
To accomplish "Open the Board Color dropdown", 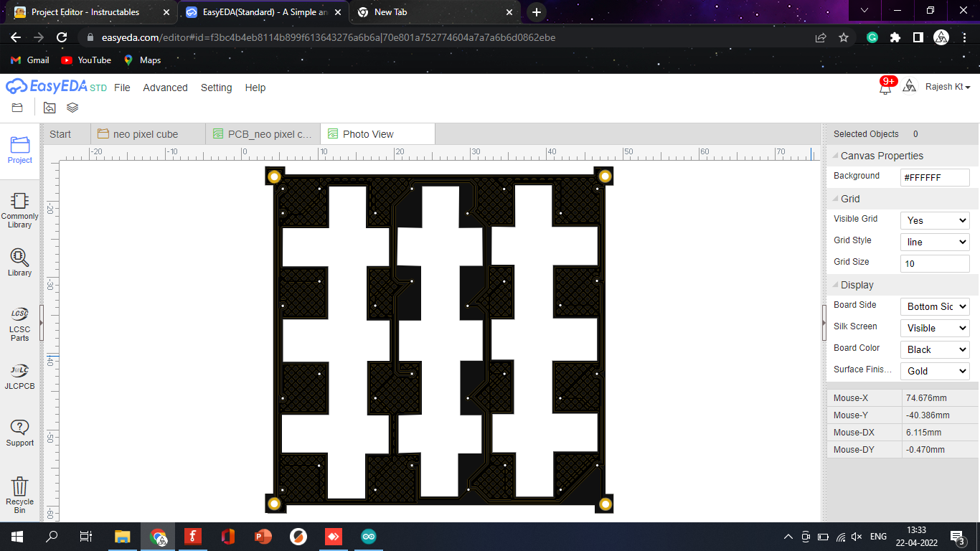I will click(934, 349).
